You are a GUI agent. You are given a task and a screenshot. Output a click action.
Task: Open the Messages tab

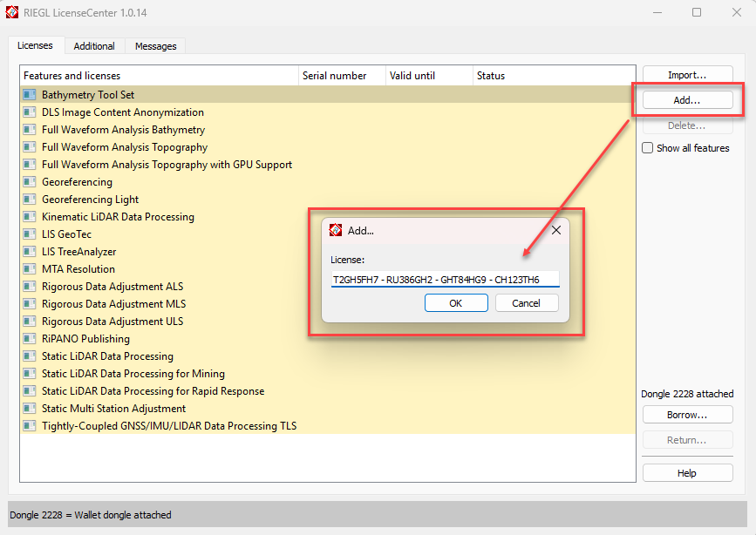[155, 46]
